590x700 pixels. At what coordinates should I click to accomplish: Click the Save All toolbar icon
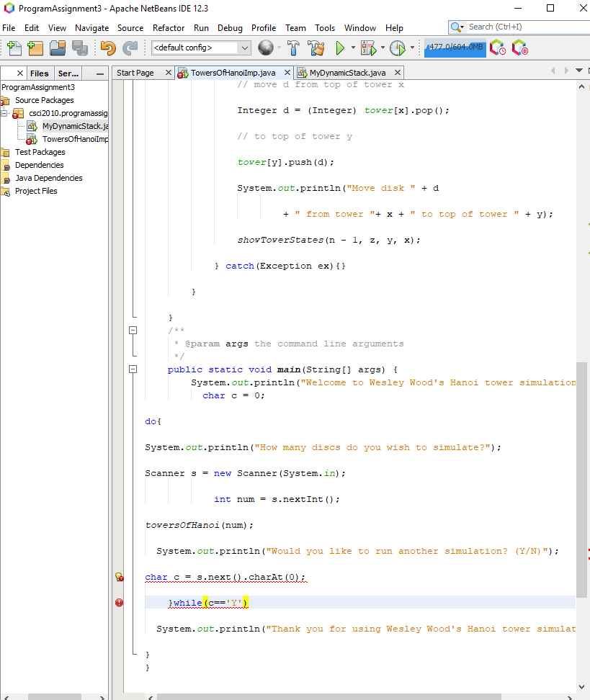[80, 48]
